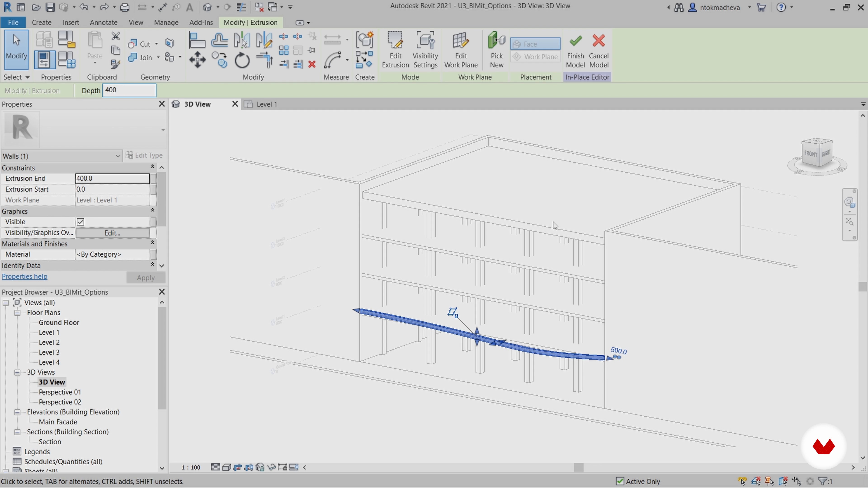The width and height of the screenshot is (868, 488).
Task: Click the red Delete X icon in Modify panel
Action: click(312, 64)
